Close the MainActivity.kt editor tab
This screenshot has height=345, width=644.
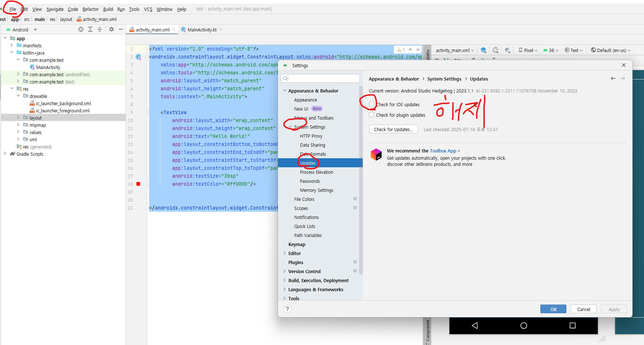tap(221, 29)
